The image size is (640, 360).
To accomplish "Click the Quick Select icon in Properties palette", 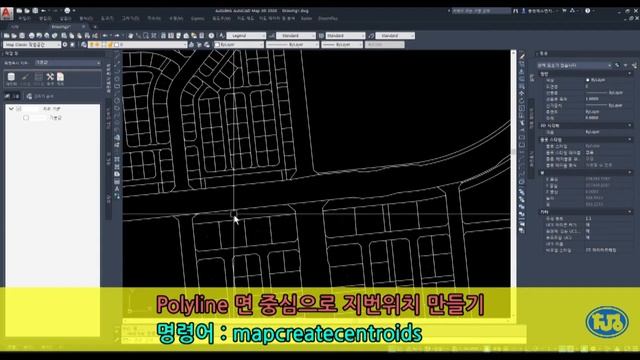I will point(634,65).
